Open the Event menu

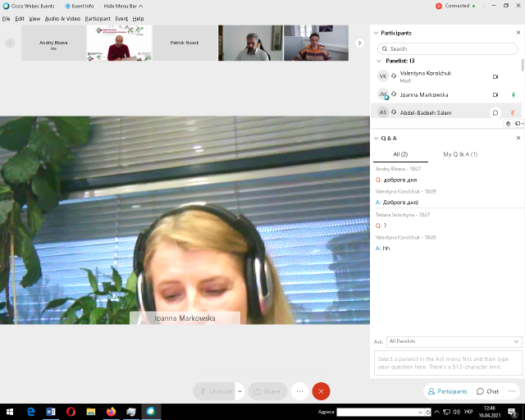(x=121, y=19)
